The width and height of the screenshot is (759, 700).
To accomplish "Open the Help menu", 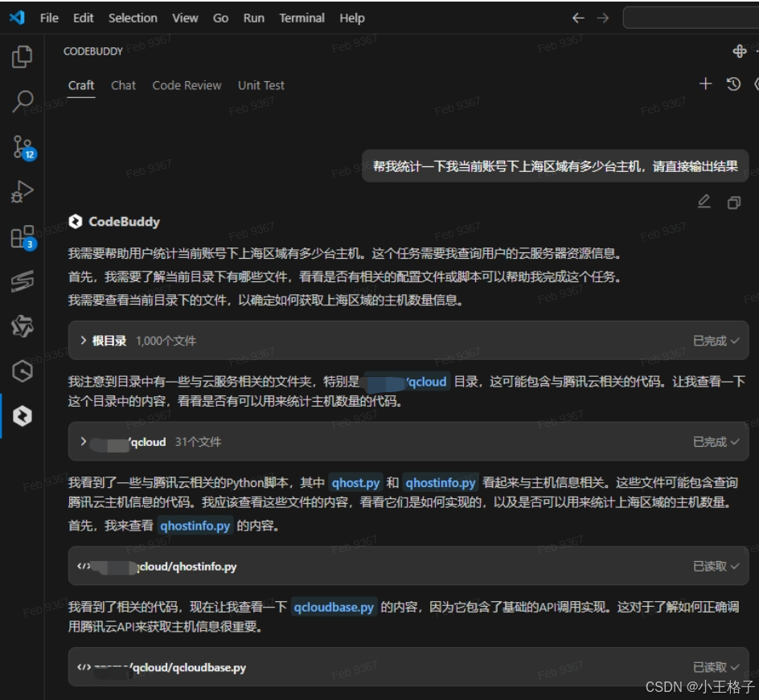I will coord(352,18).
